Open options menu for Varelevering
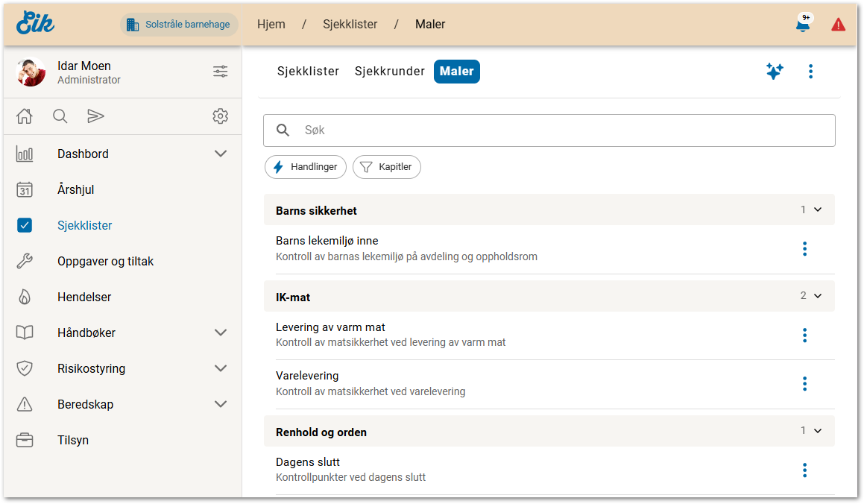The image size is (864, 504). tap(804, 383)
